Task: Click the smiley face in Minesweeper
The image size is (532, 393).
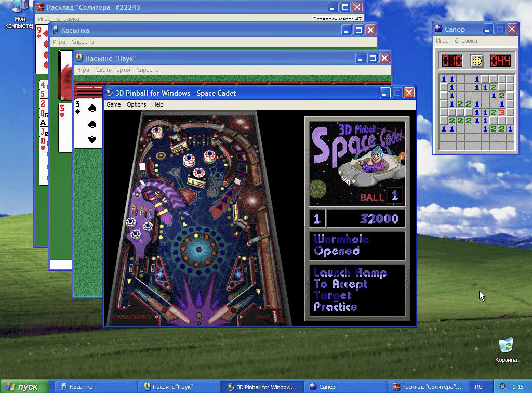Action: pos(477,61)
